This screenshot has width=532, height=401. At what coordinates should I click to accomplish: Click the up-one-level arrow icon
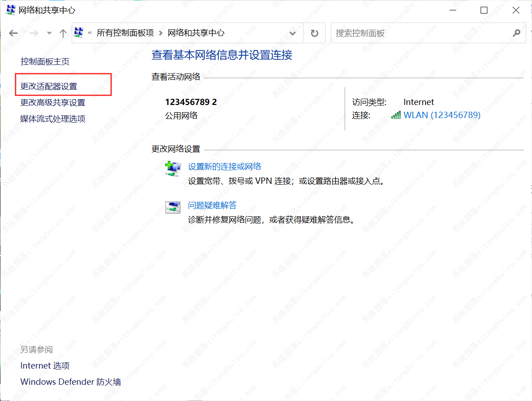pos(63,32)
